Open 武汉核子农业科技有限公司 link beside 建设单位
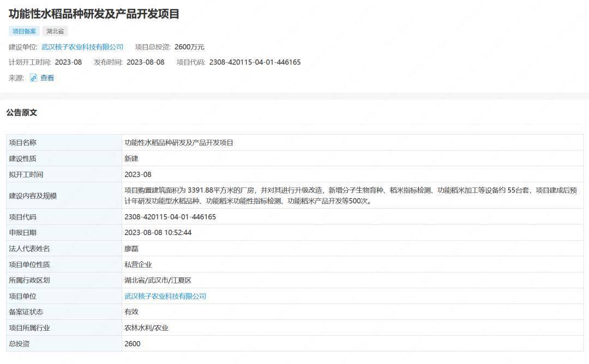This screenshot has height=364, width=589. pos(82,47)
